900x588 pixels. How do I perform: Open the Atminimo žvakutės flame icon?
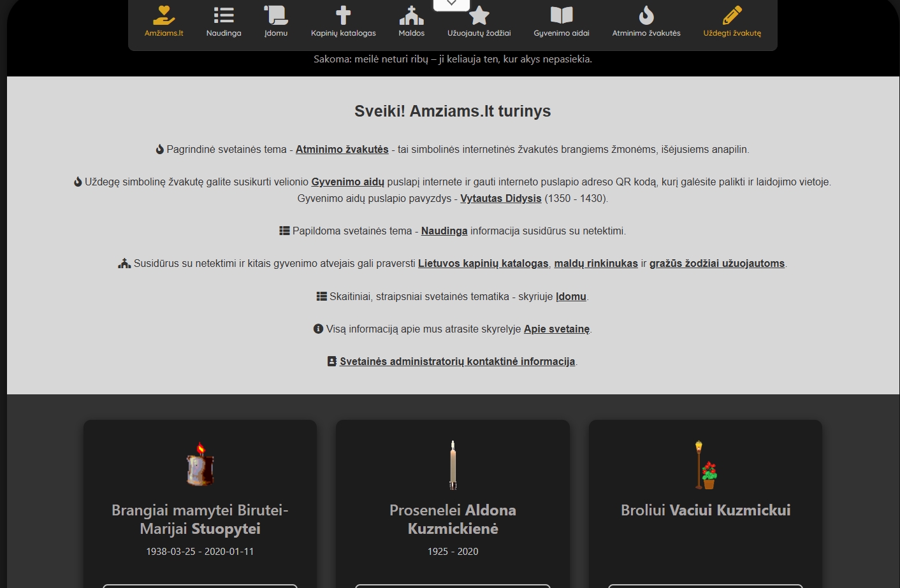click(x=646, y=15)
